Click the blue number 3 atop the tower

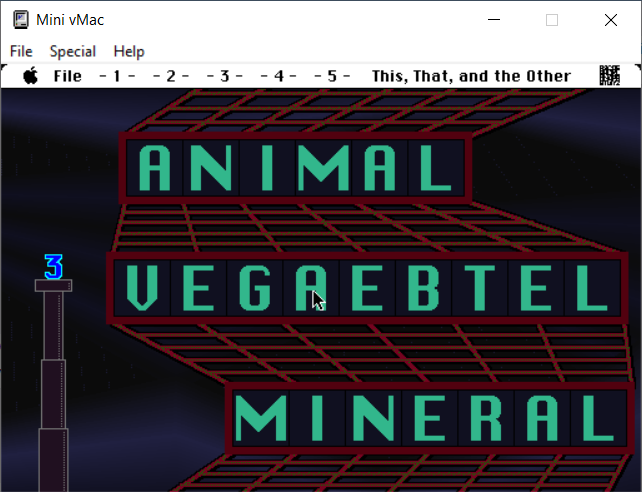pyautogui.click(x=54, y=267)
